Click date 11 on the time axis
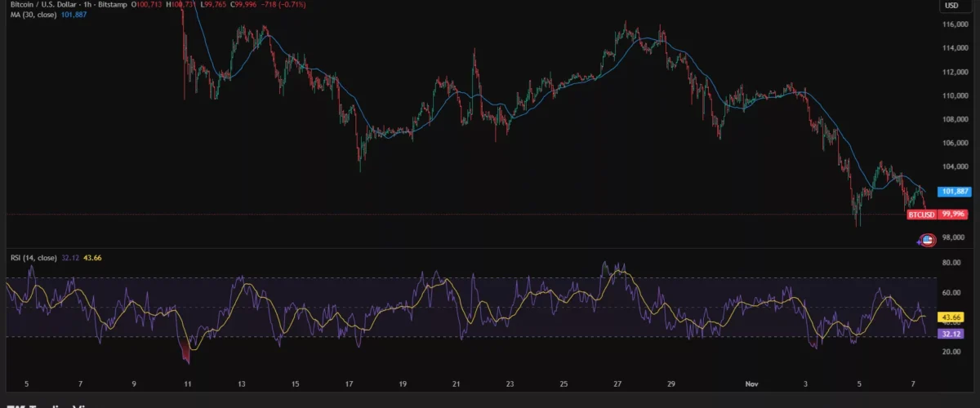The width and height of the screenshot is (980, 408). pos(188,383)
